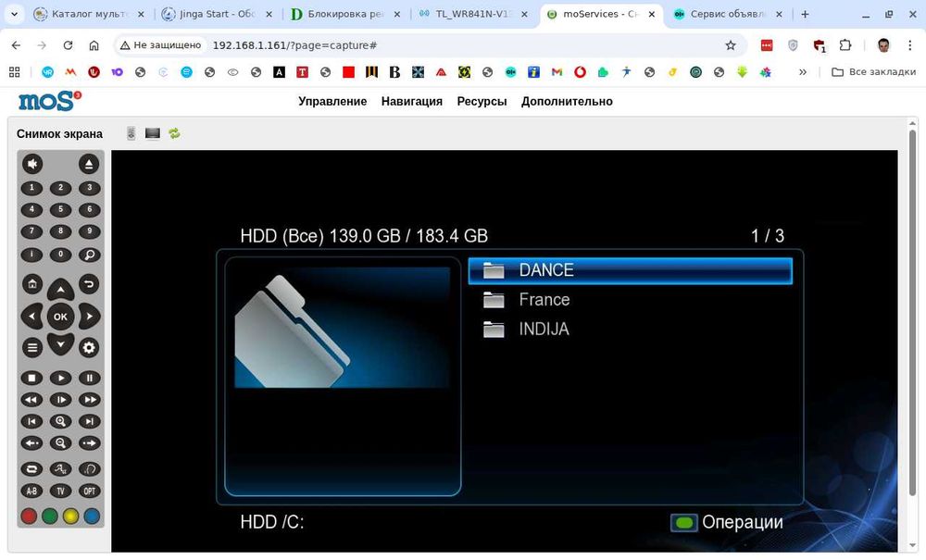Skip to previous track on remote
This screenshot has width=926, height=560.
click(31, 421)
